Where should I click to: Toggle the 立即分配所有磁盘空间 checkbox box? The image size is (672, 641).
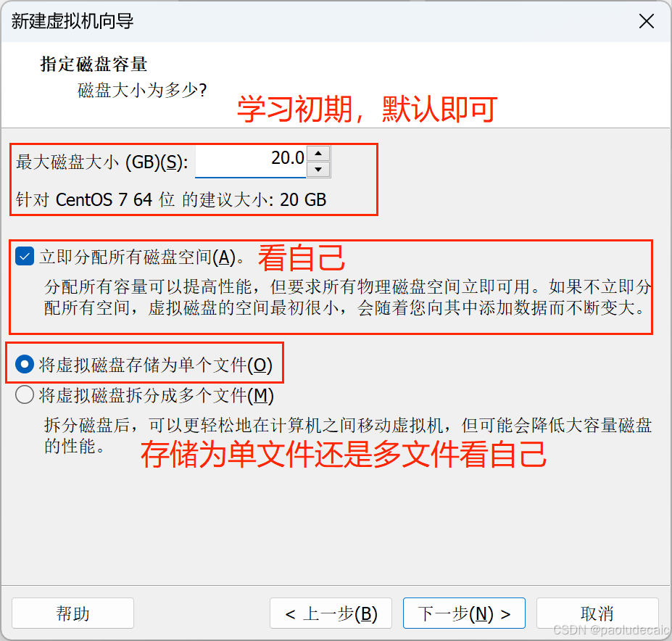click(25, 257)
